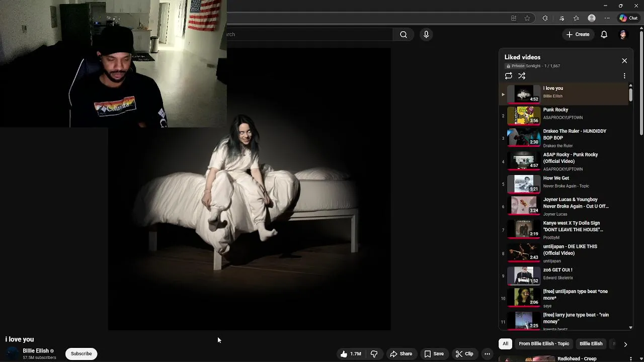This screenshot has height=362, width=644.
Task: Open Joyner Lucas & Youngboy playlist entry
Action: [x=563, y=206]
